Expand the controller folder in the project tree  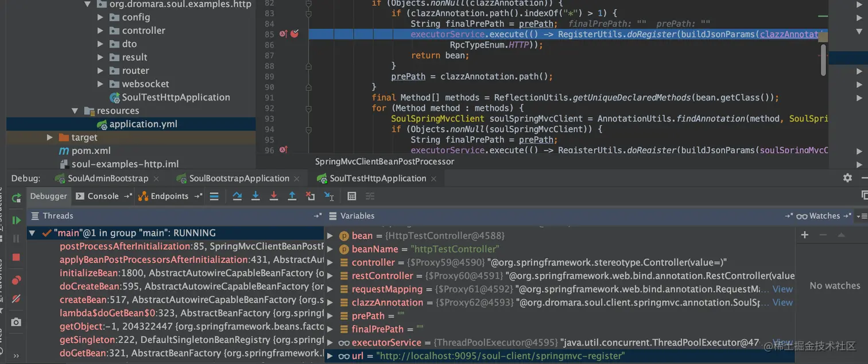click(x=100, y=30)
